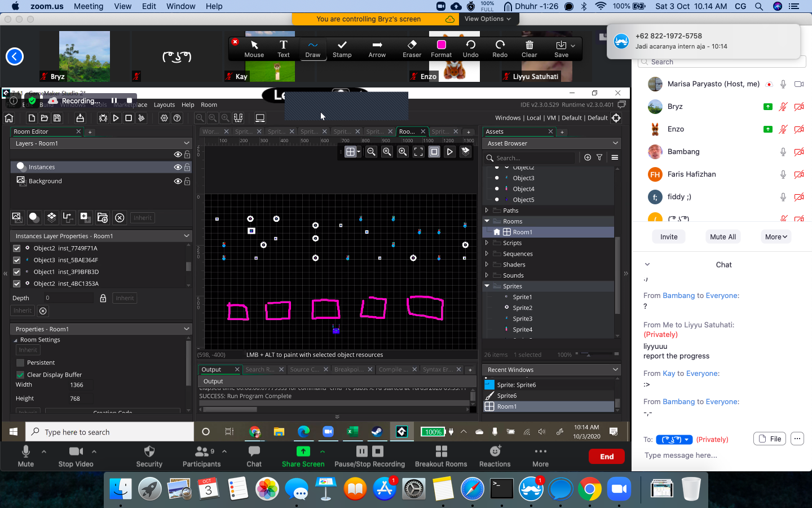Collapse the Rooms folder
The width and height of the screenshot is (812, 508).
point(487,221)
